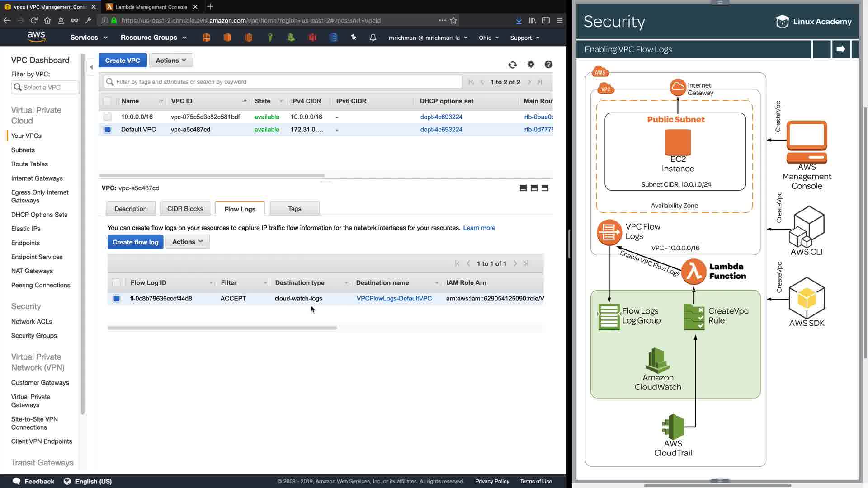Click the Create flow log button
This screenshot has height=488, width=868.
click(135, 242)
